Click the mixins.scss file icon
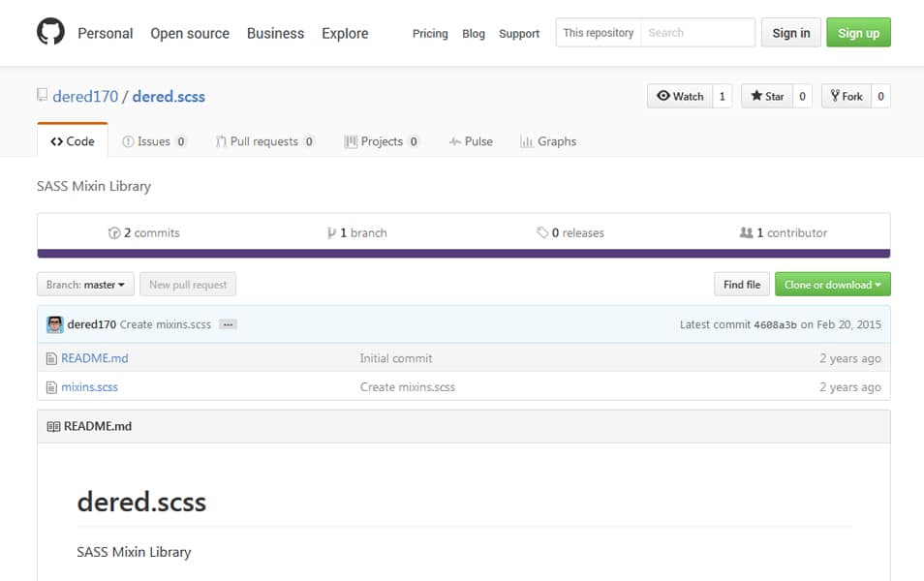 [52, 387]
